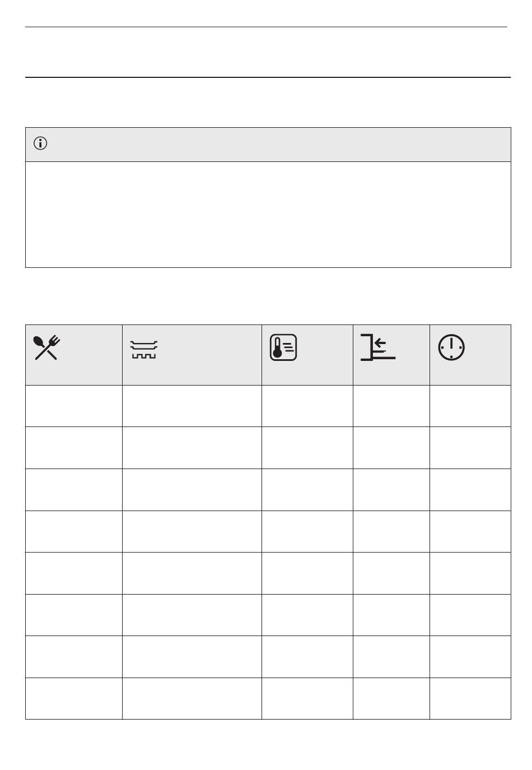Select first empty cell under food icon

(x=73, y=406)
